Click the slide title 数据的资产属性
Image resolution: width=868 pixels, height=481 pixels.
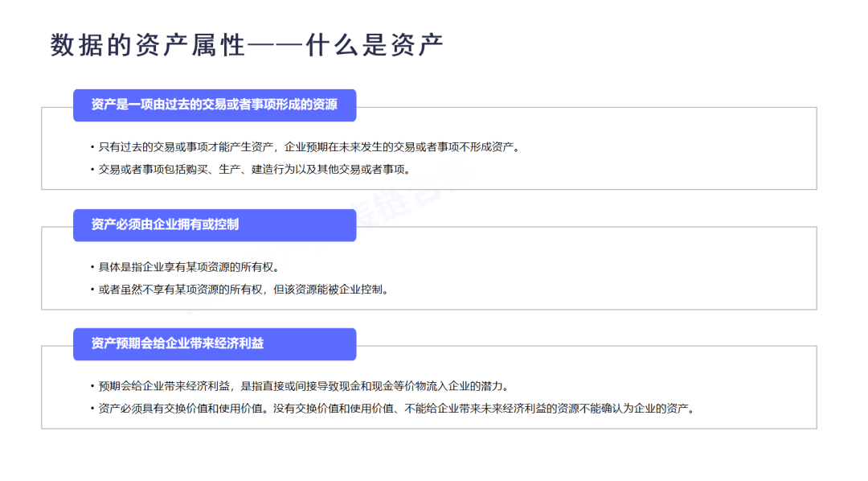[147, 46]
